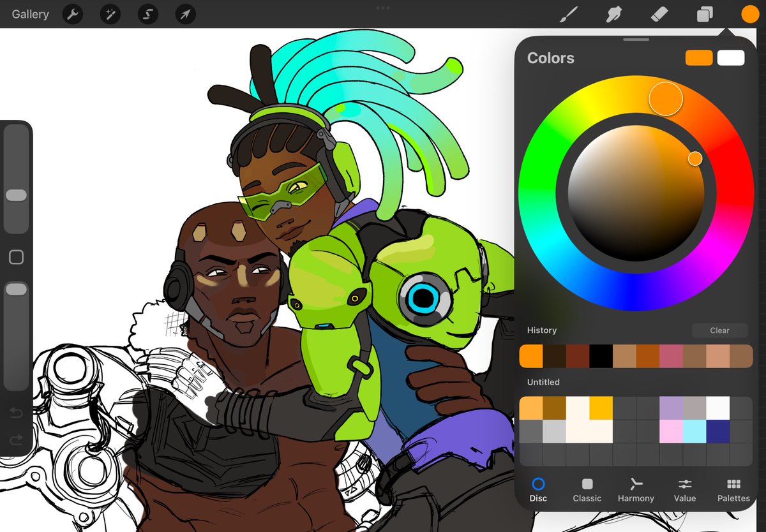Screen dimensions: 766x532
Task: Switch to the Disc color tab
Action: (x=538, y=490)
